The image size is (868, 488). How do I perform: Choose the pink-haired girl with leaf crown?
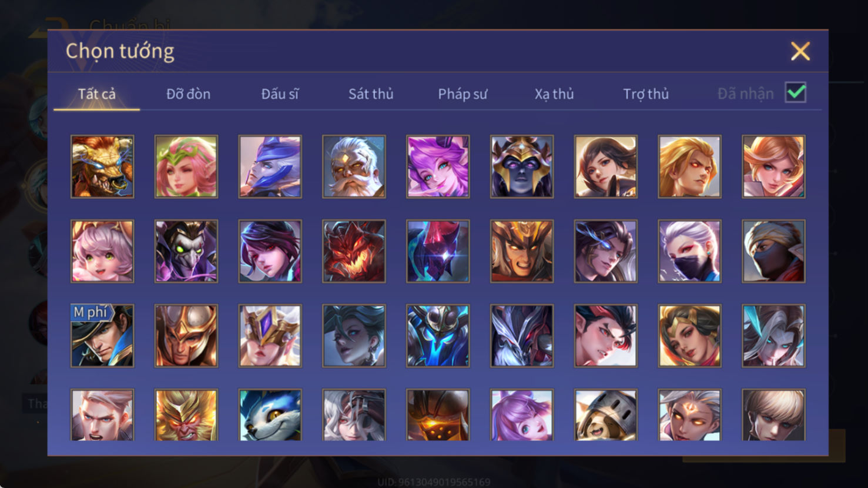(186, 166)
